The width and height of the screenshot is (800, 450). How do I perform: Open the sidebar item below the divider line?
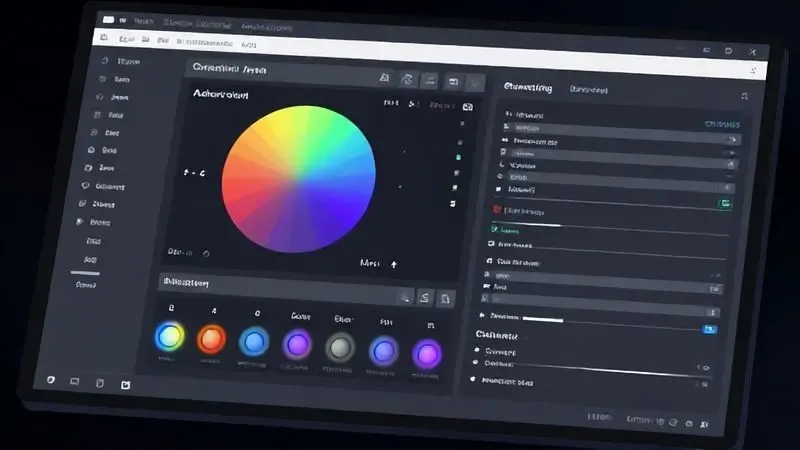tap(86, 285)
